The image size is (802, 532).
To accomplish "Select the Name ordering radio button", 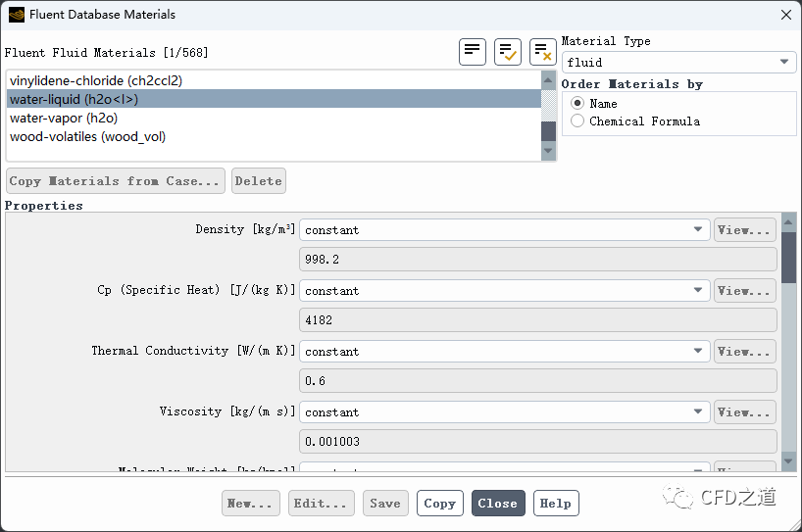I will click(577, 103).
